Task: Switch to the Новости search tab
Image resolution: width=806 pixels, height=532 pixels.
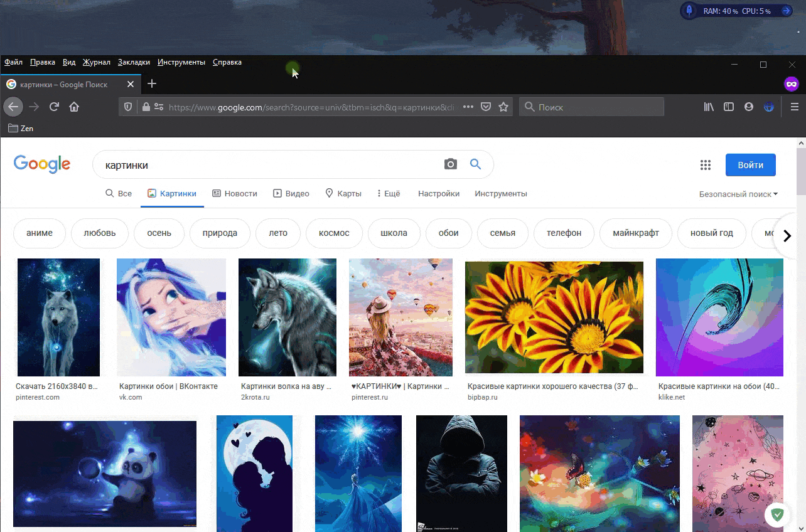Action: tap(235, 194)
